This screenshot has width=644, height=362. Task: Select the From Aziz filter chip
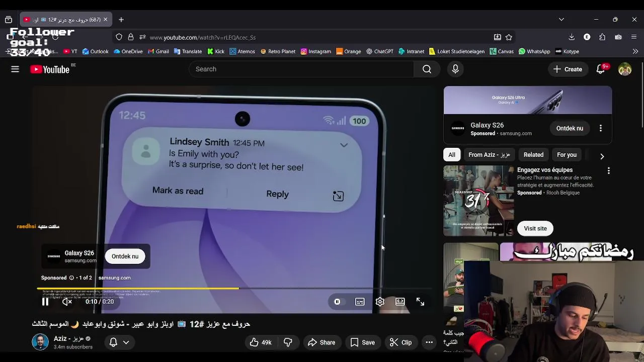coord(489,155)
